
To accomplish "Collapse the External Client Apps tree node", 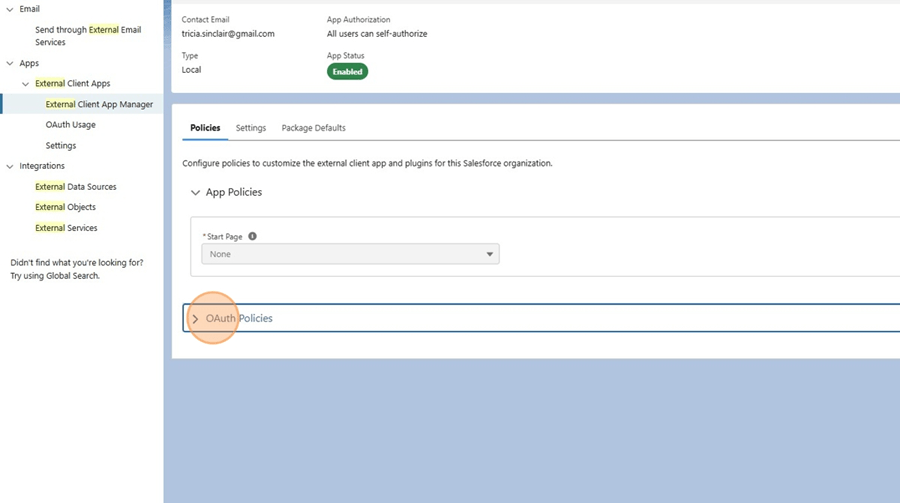I will pos(26,84).
